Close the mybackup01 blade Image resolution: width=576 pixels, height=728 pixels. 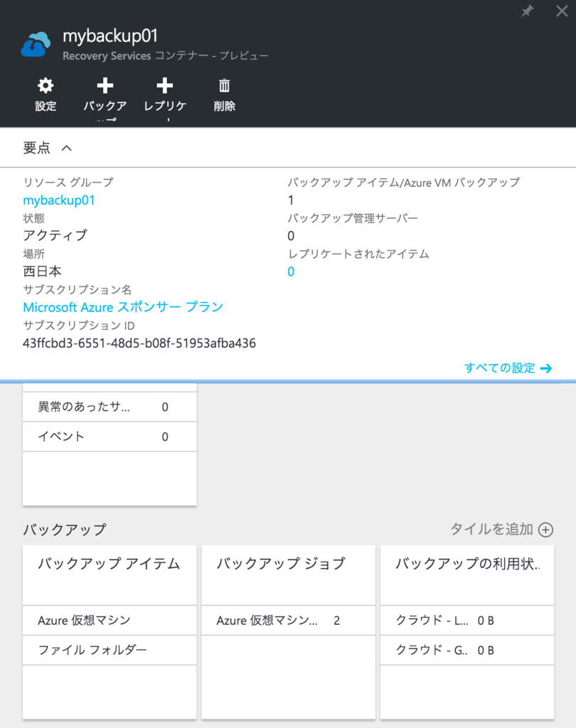click(x=562, y=11)
